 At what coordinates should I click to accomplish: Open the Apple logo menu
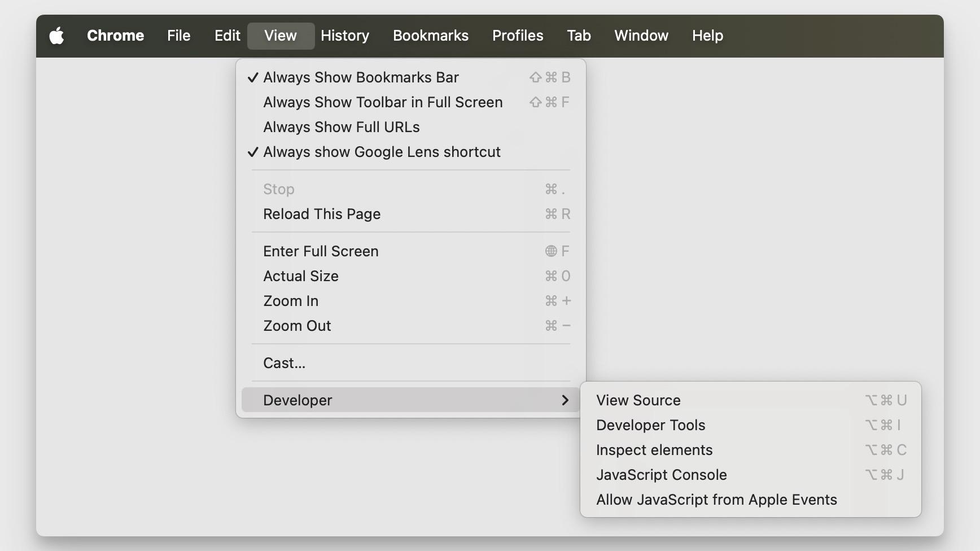coord(56,36)
